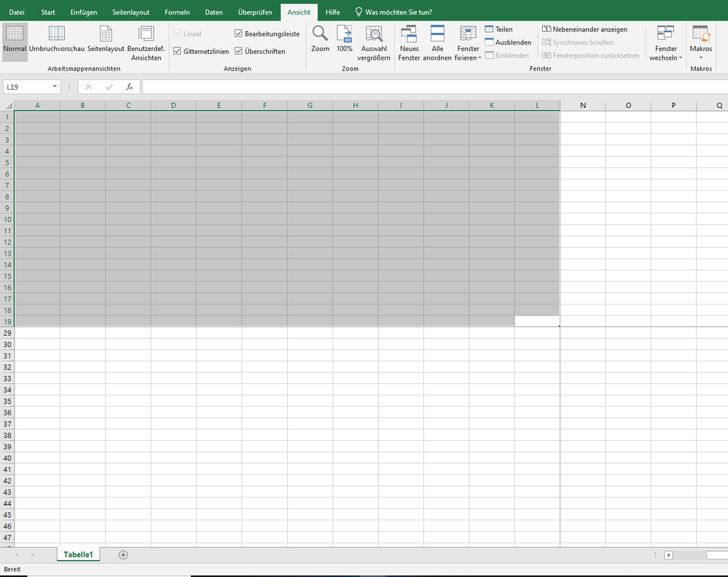This screenshot has height=577, width=728.
Task: Open Benutzerdef. Ansichten custom views
Action: point(146,43)
